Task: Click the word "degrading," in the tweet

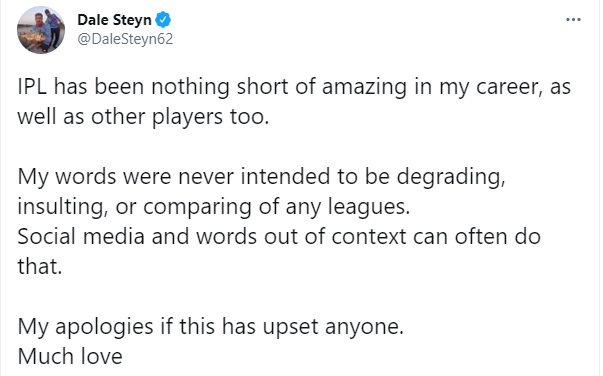Action: (x=451, y=177)
